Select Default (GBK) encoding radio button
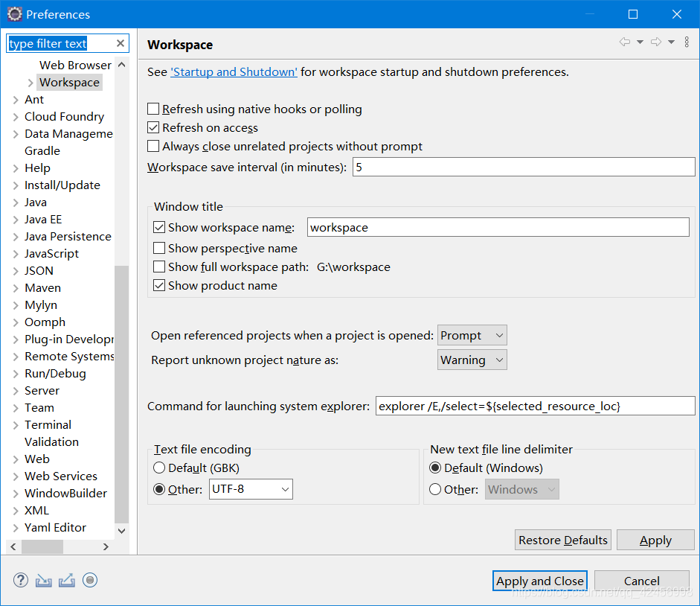The width and height of the screenshot is (700, 606). point(159,468)
